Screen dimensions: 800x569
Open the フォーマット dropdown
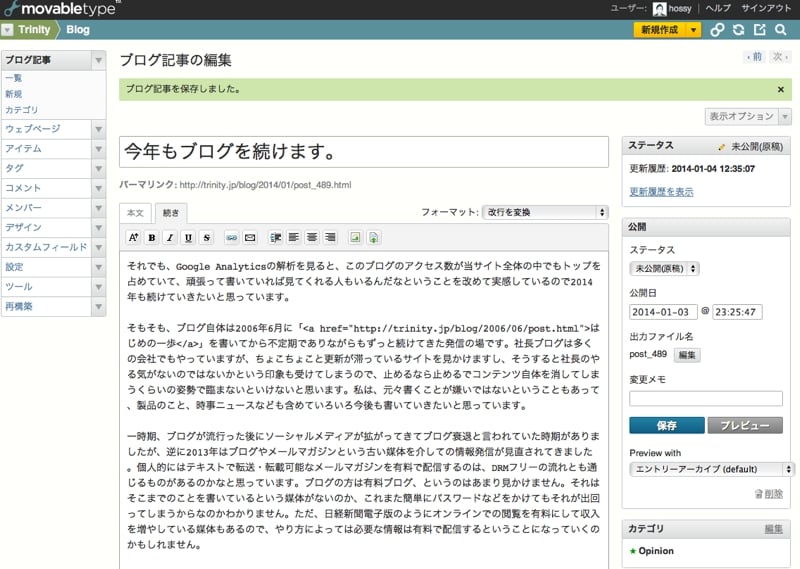coord(545,212)
